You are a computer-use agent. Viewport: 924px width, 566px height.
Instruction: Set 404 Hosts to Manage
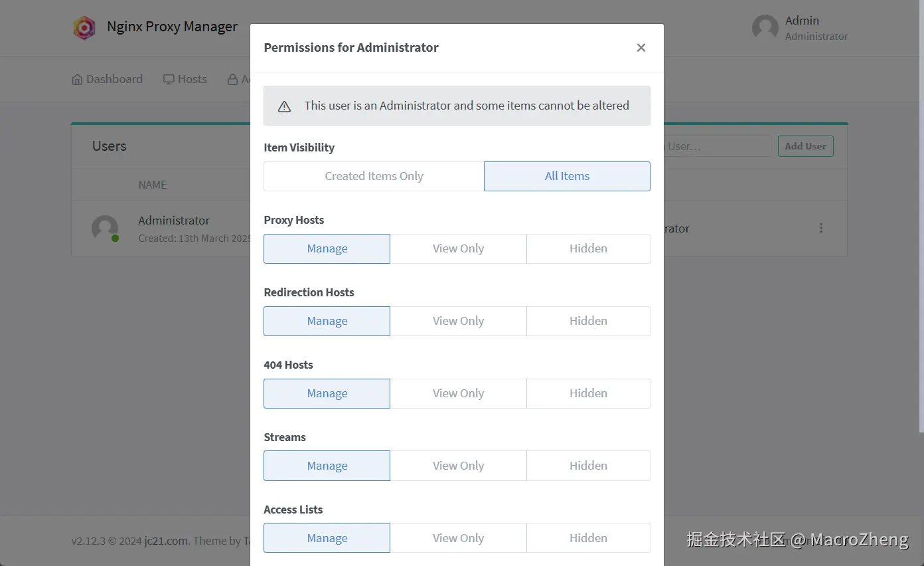click(x=327, y=394)
